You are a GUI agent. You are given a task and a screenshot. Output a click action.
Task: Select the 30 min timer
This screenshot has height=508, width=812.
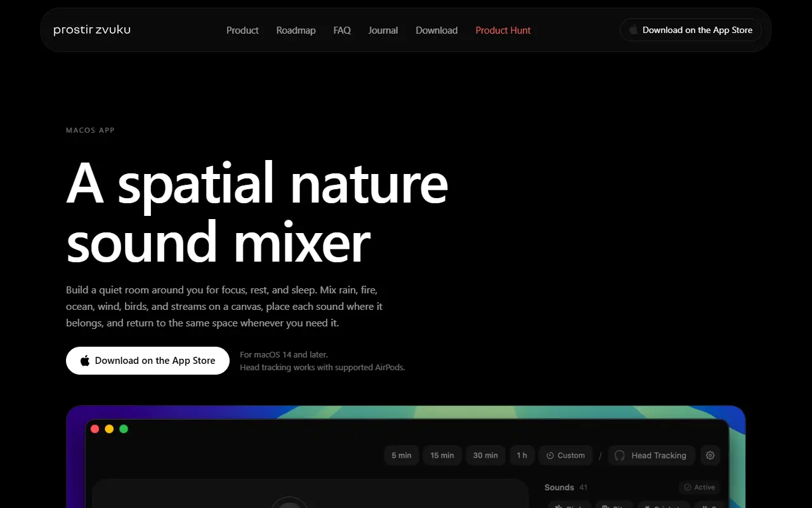(x=485, y=455)
